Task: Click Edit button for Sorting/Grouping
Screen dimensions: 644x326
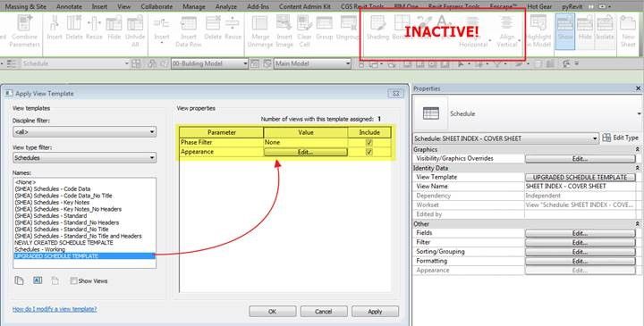Action: (580, 252)
